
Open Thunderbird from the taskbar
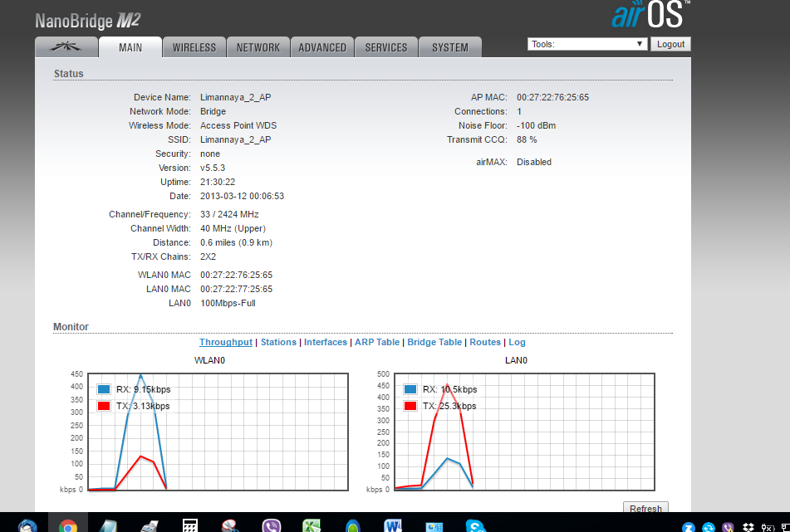pos(27,525)
